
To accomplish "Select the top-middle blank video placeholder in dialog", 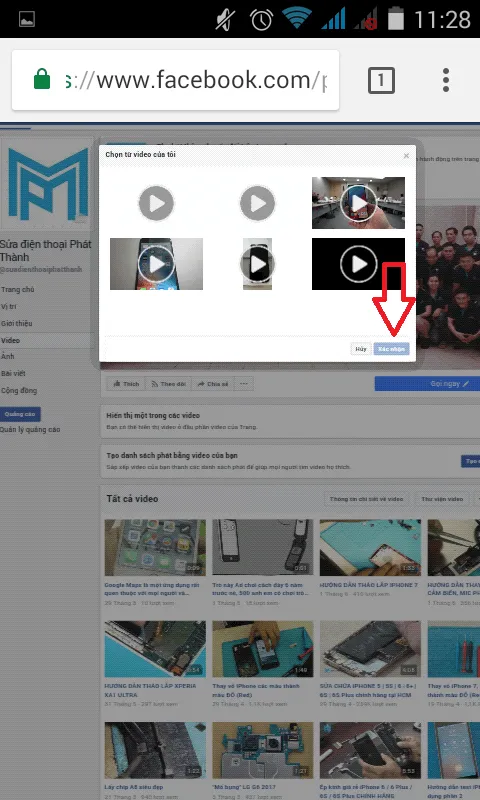I will click(x=258, y=203).
